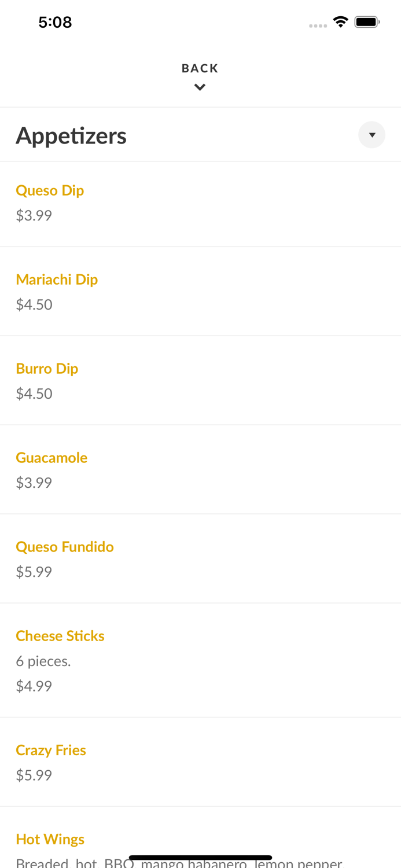Select the 5:08 clock display

pos(56,21)
